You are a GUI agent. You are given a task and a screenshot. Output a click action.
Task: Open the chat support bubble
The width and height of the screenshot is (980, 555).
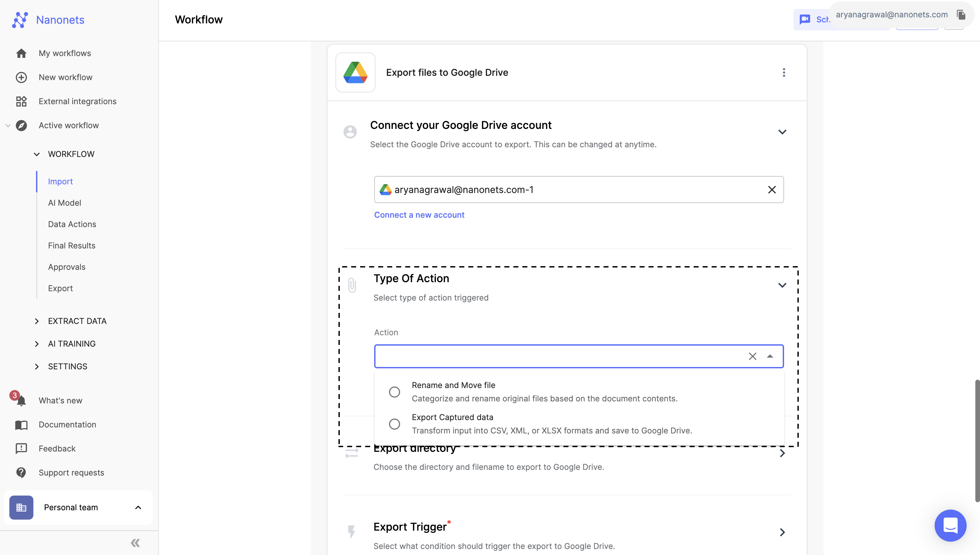tap(951, 526)
